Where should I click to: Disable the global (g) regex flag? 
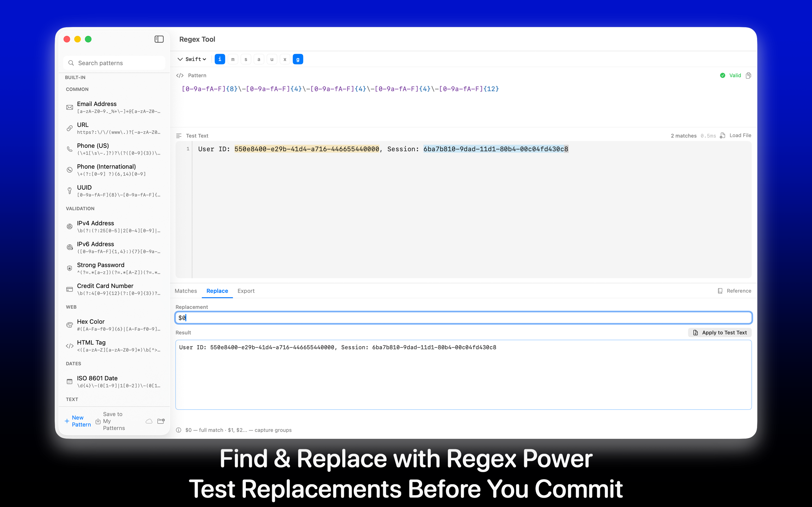point(298,59)
